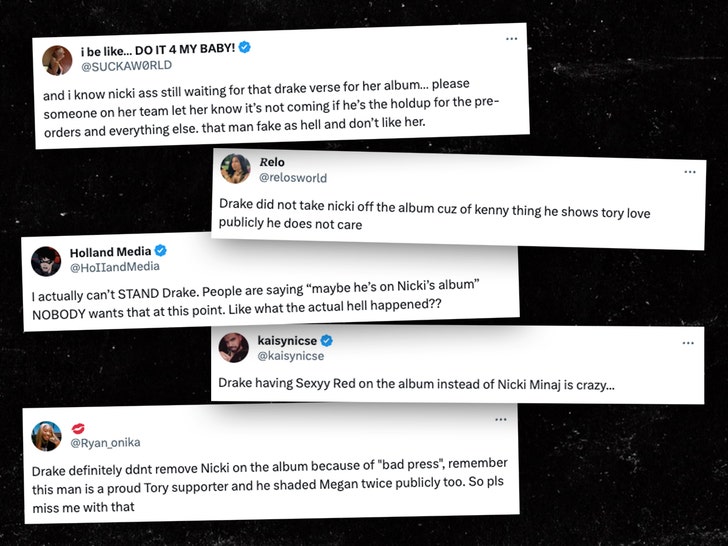The width and height of the screenshot is (728, 546).
Task: Open the @Ryan_onika handle link
Action: 105,443
